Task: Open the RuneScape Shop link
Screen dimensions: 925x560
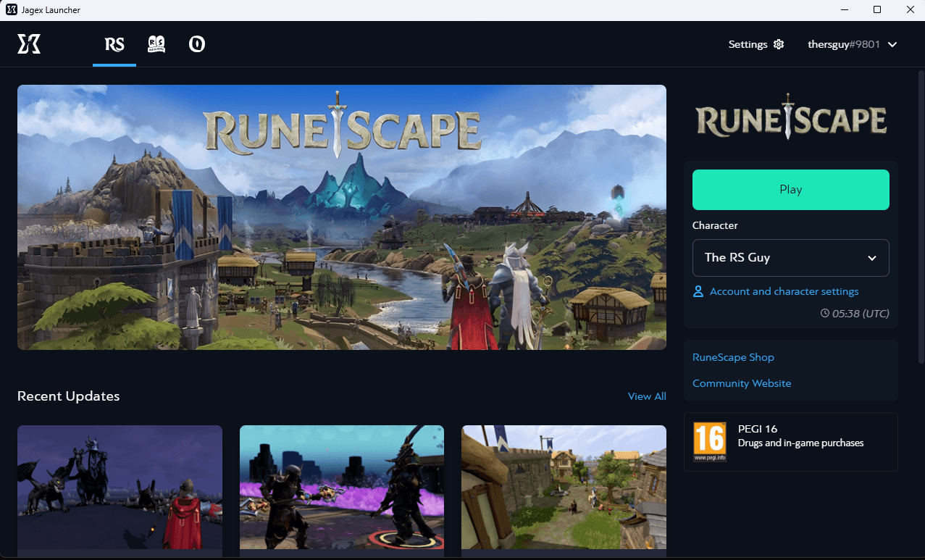Action: [733, 356]
